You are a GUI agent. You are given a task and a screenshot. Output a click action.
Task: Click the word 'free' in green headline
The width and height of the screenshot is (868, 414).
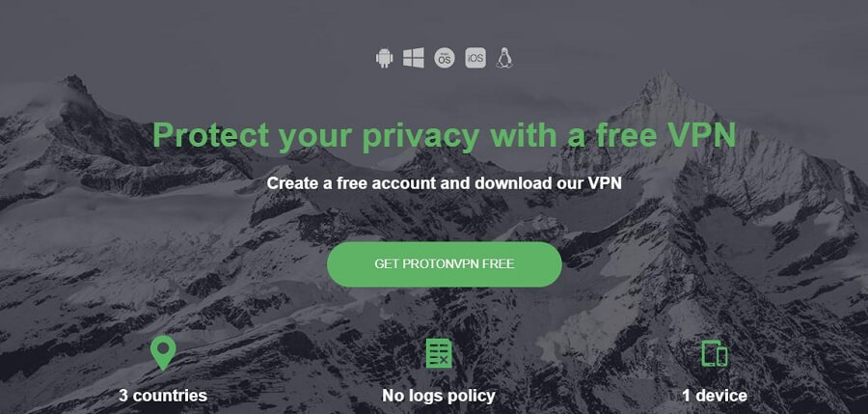pyautogui.click(x=615, y=135)
